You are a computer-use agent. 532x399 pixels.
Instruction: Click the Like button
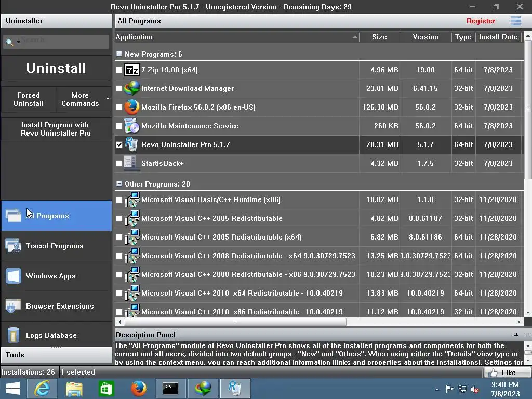coord(508,373)
